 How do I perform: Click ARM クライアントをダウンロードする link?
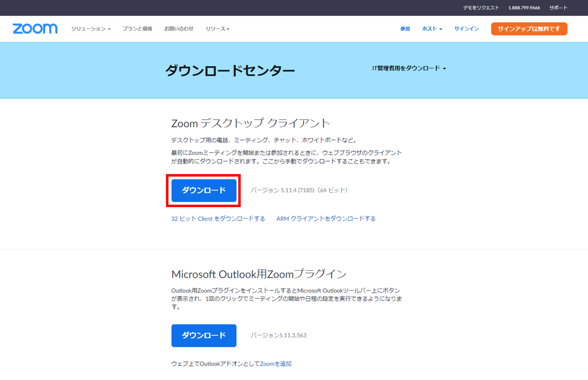[326, 218]
